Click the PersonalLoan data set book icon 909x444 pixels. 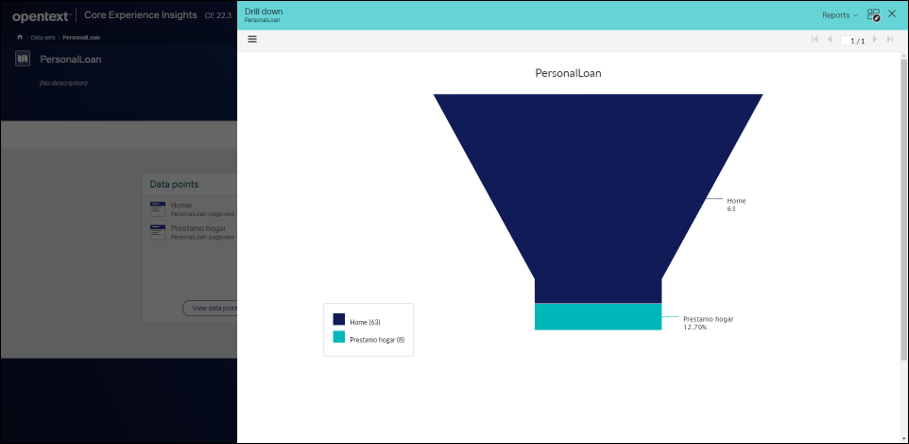[x=22, y=59]
